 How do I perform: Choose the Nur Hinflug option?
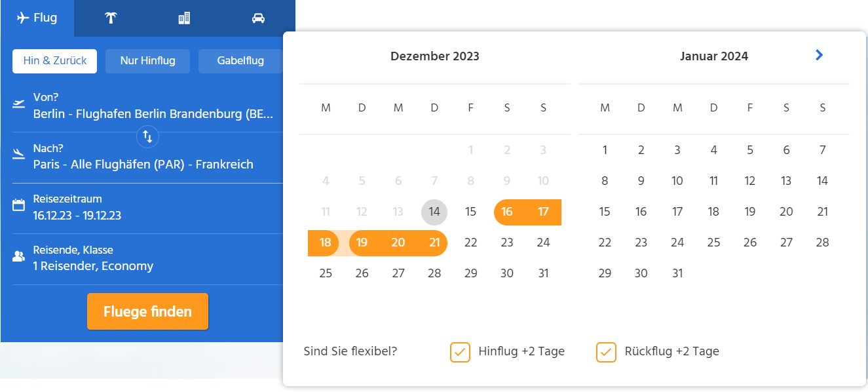(x=147, y=61)
